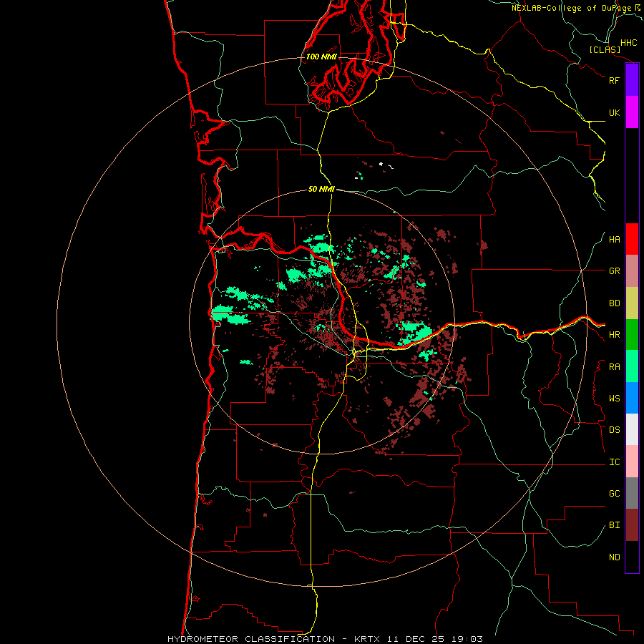Click the DS legend label
Screen dimensions: 644x644
[x=614, y=430]
